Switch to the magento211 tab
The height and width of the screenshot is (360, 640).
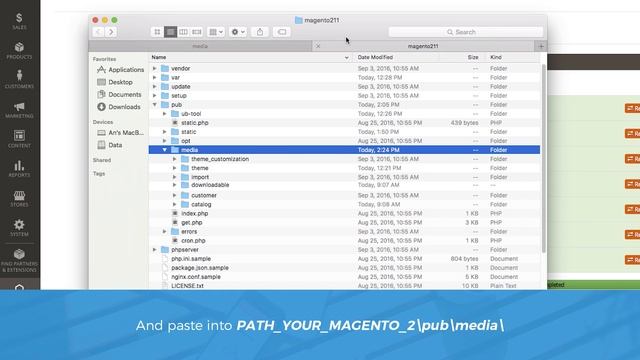[x=423, y=46]
